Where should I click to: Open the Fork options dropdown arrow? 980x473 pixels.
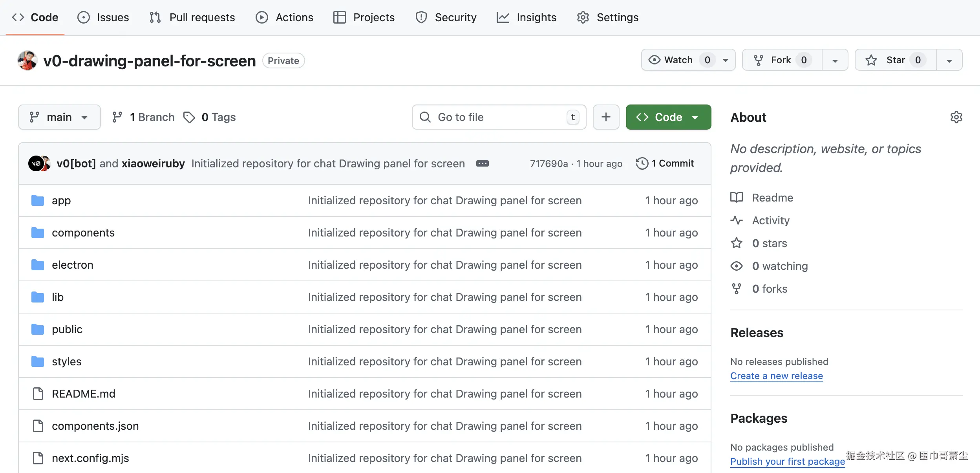tap(835, 60)
